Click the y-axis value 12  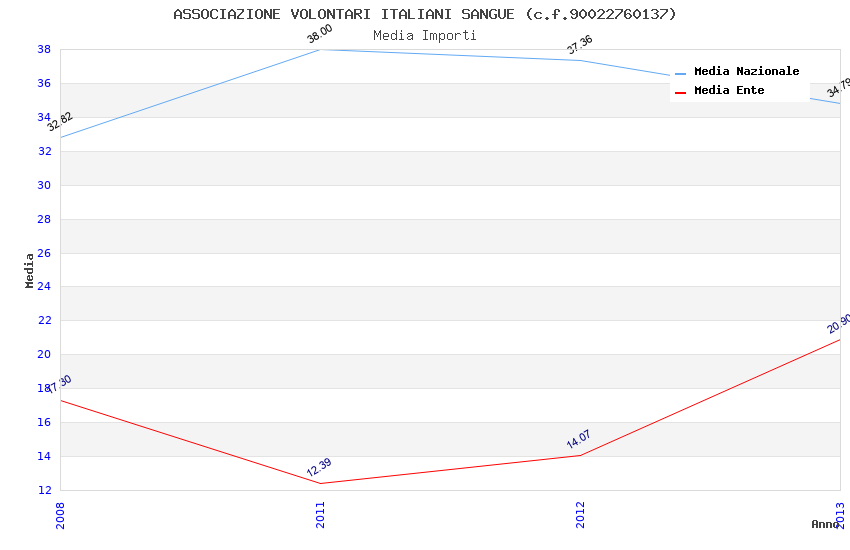click(x=44, y=490)
